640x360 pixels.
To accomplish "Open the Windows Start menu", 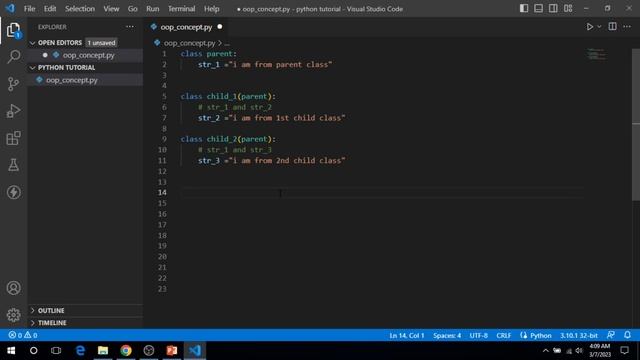I will 11,351.
